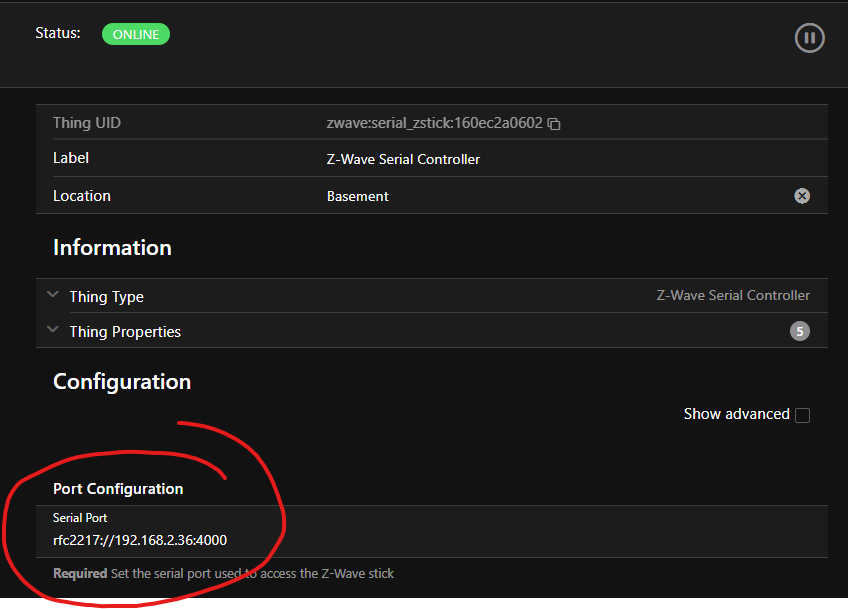Viewport: 848px width, 609px height.
Task: Edit the Location field Basement
Action: click(x=357, y=196)
